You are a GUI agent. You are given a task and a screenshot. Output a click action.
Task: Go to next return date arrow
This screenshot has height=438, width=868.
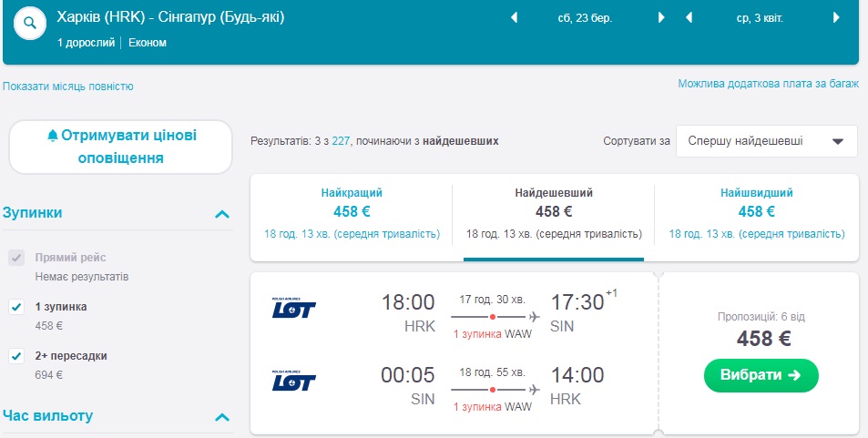pos(836,17)
